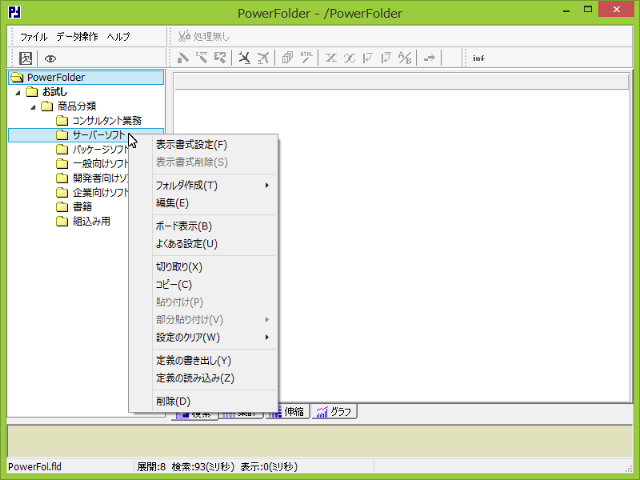Close the PowerFolder window

pos(616,9)
